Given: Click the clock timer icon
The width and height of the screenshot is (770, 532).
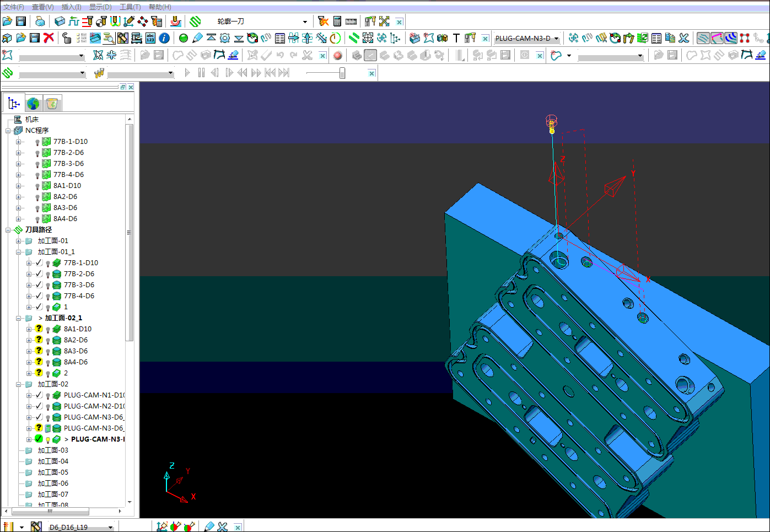Looking at the screenshot, I should [335, 38].
